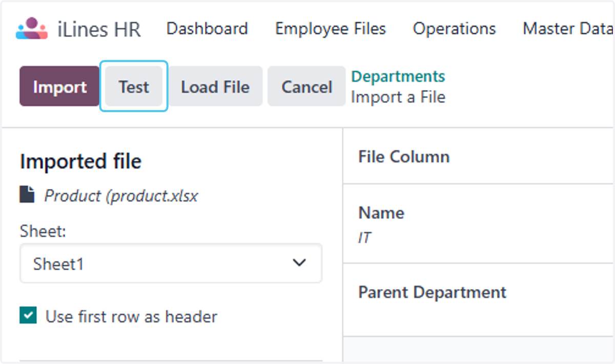Image resolution: width=615 pixels, height=364 pixels.
Task: Run the Test button
Action: pyautogui.click(x=134, y=87)
